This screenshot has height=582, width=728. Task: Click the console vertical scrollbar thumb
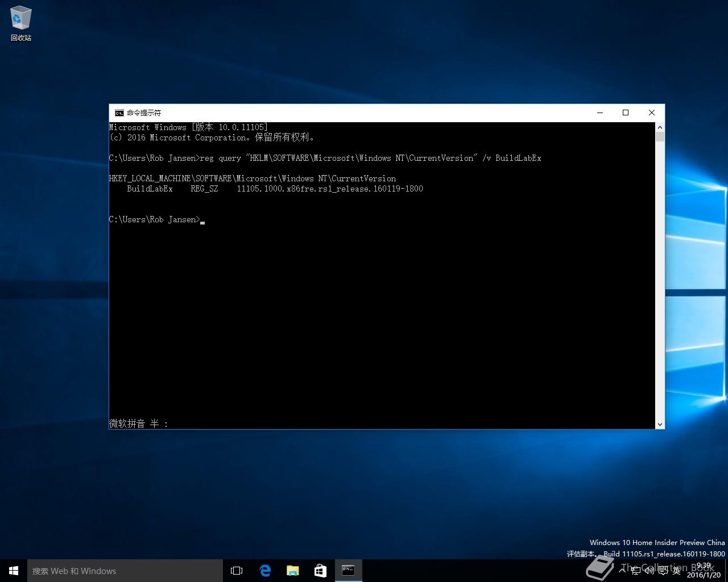[x=660, y=136]
